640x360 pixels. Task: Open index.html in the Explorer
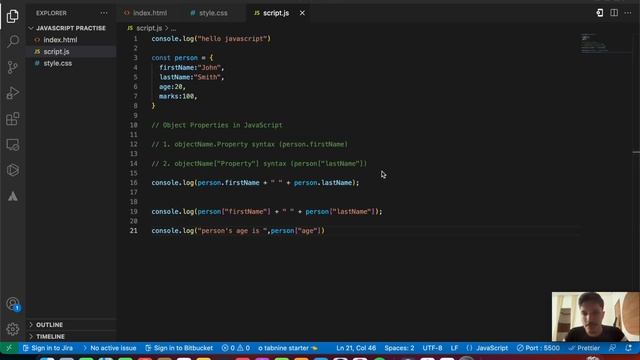60,40
